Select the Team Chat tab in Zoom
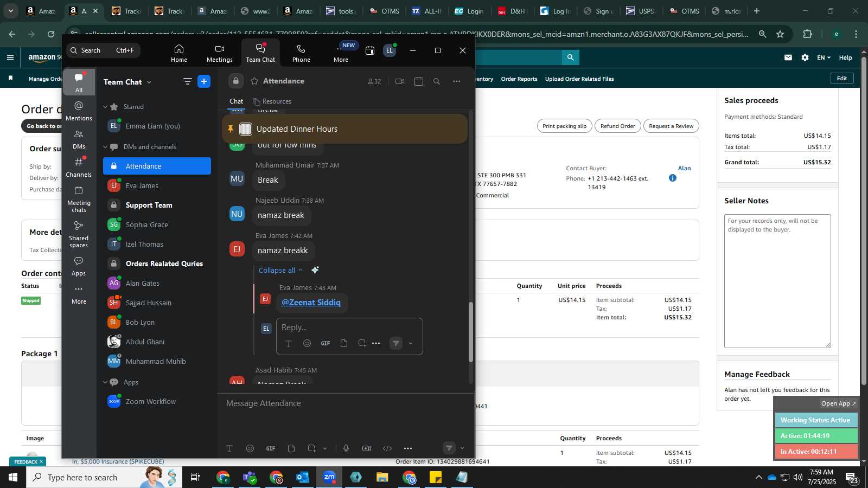Image resolution: width=868 pixels, height=488 pixels. pos(260,53)
